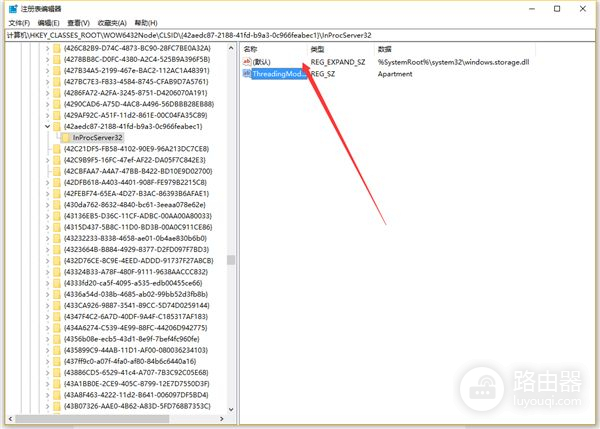600x429 pixels.
Task: Click folder icon of key {435899C9-44AB-11D1-AF00-080036234103}
Action: (57, 351)
